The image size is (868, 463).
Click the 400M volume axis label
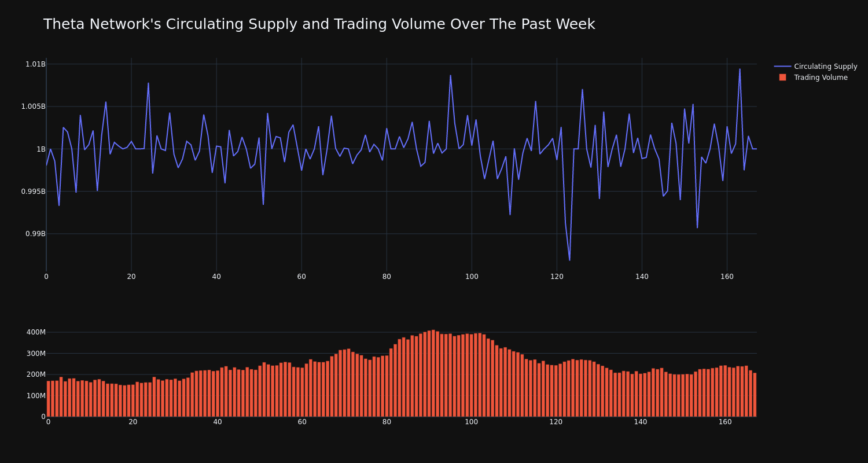pos(36,332)
